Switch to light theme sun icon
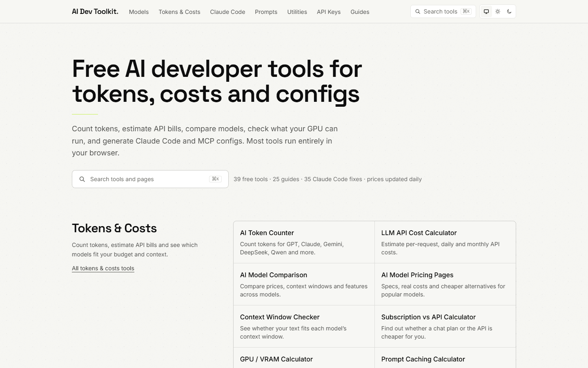The image size is (588, 368). tap(498, 11)
